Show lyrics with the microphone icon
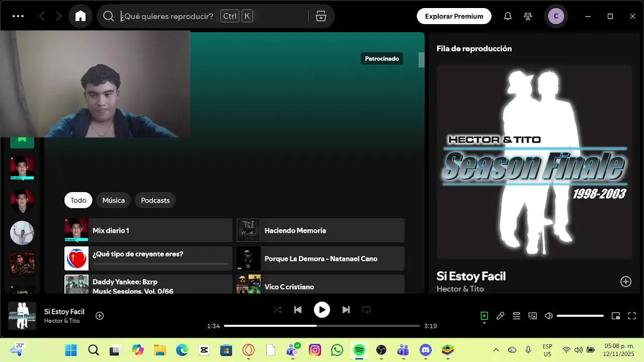 coord(500,316)
